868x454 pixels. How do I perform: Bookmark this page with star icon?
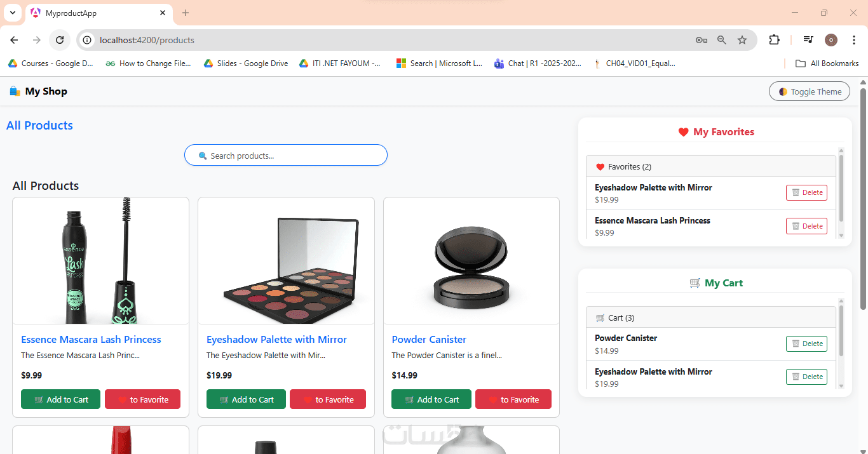tap(742, 40)
